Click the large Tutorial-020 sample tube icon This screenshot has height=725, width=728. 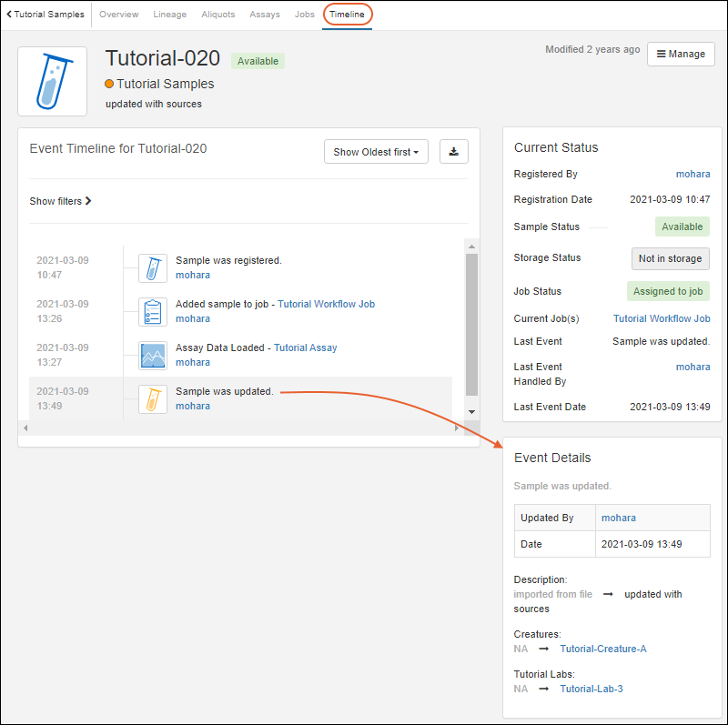point(53,82)
